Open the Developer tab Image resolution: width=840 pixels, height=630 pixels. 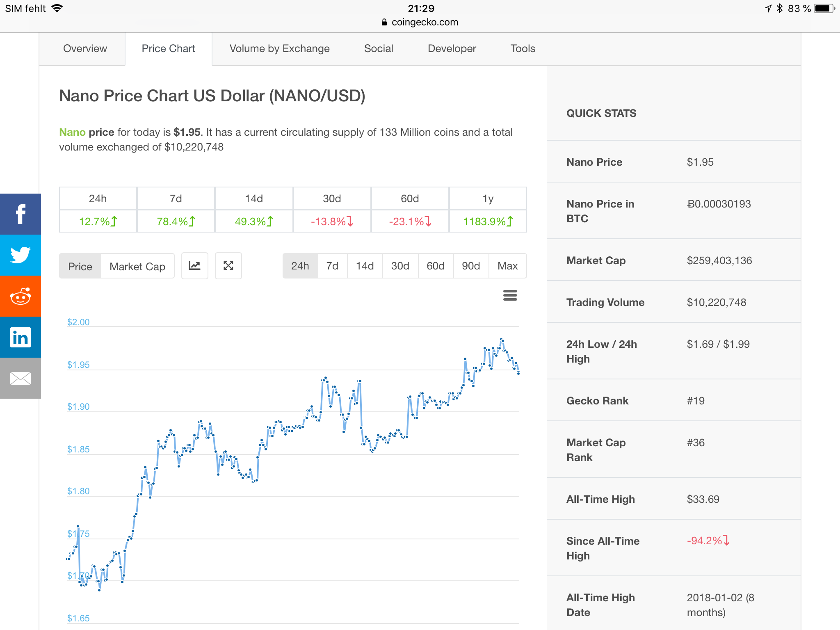point(452,48)
